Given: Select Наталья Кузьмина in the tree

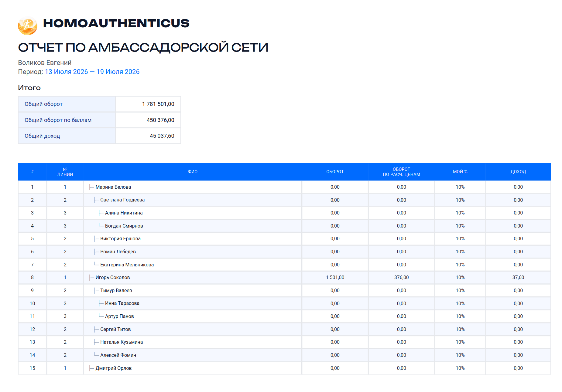Looking at the screenshot, I should [x=122, y=342].
